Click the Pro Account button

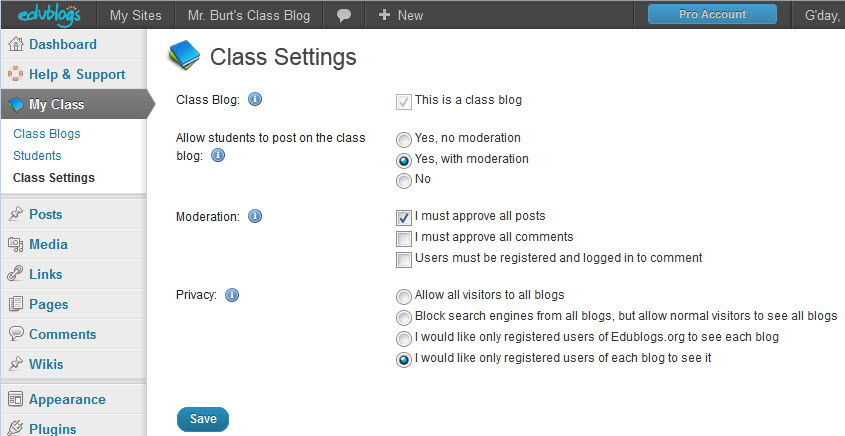(x=712, y=14)
